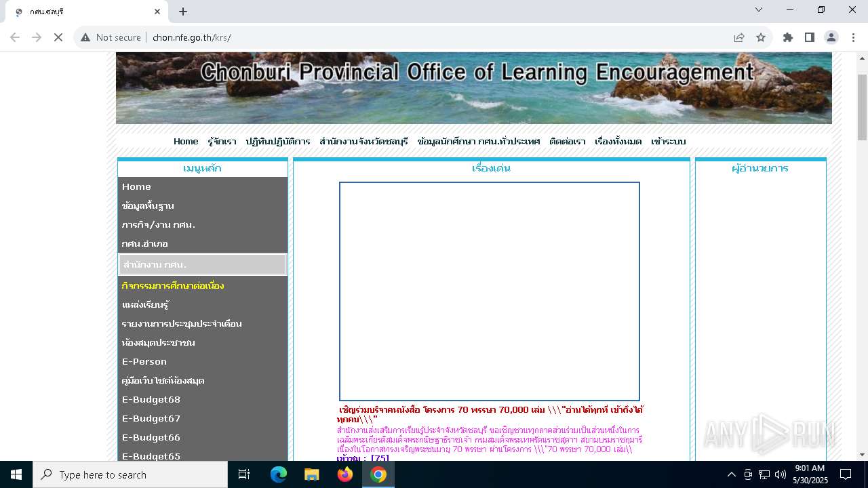Open ข้อมูลพื้นฐาน in the sidebar menu

click(x=203, y=205)
